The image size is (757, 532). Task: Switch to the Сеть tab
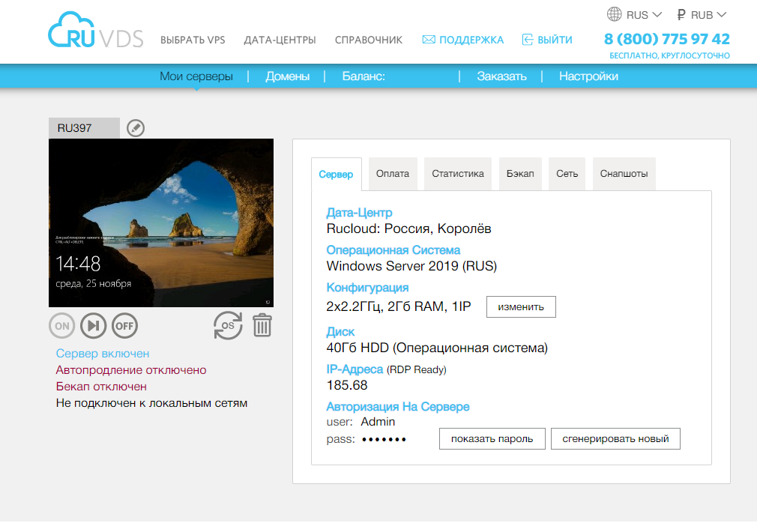(567, 174)
